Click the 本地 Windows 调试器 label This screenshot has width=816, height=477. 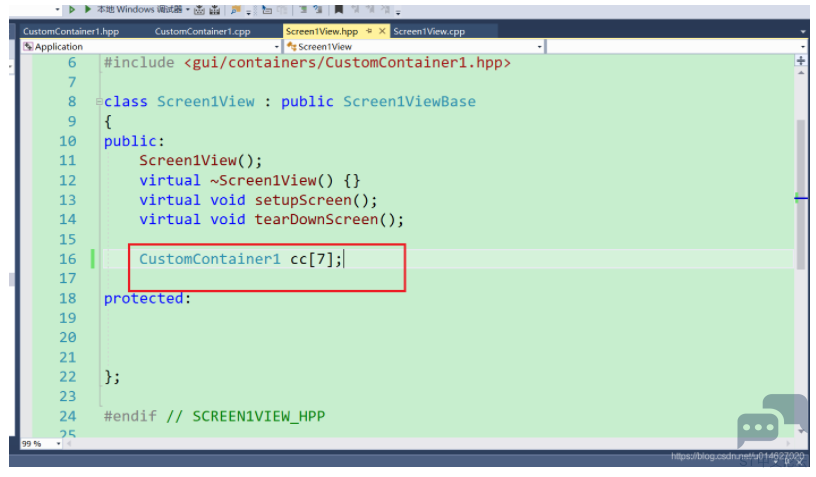click(139, 9)
